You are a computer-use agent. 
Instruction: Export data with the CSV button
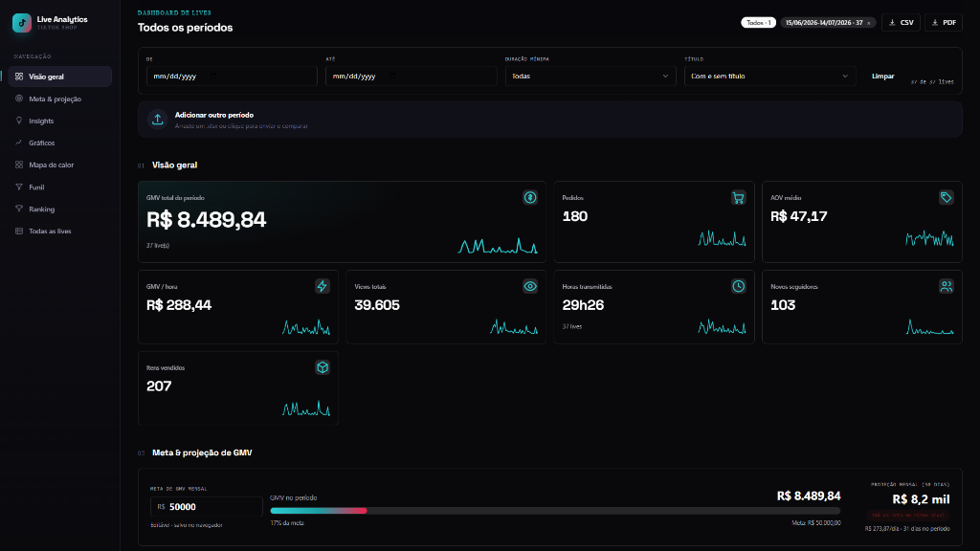pyautogui.click(x=901, y=23)
